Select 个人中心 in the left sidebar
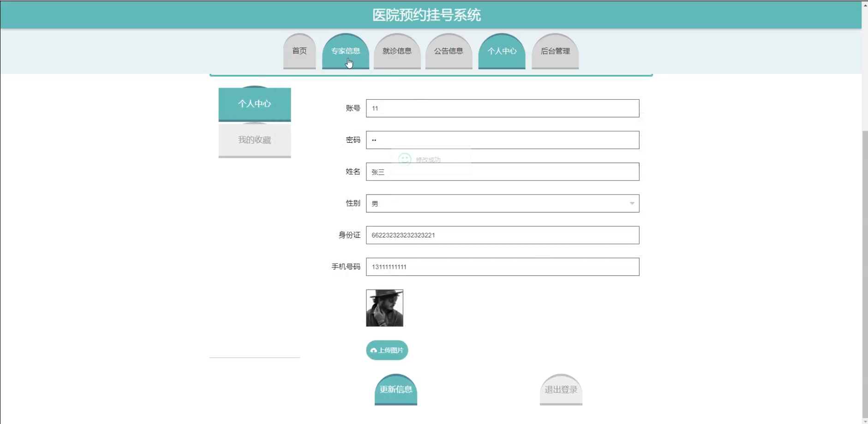 point(254,104)
